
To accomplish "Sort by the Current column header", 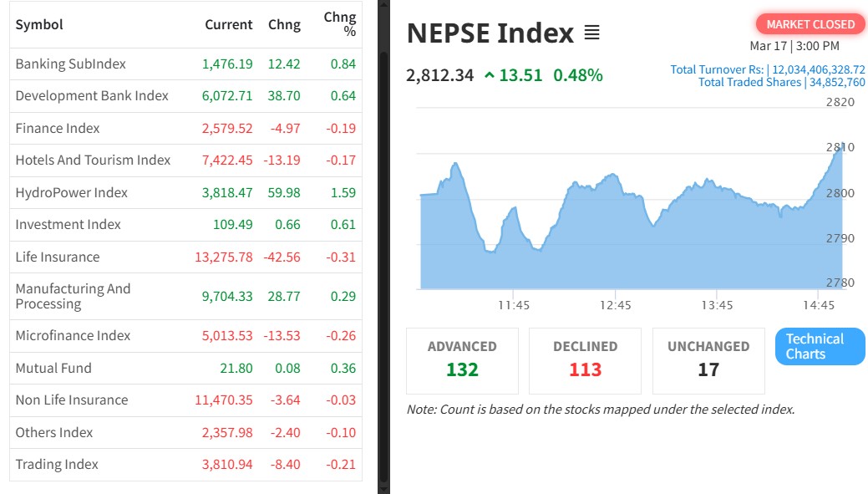I will coord(228,25).
